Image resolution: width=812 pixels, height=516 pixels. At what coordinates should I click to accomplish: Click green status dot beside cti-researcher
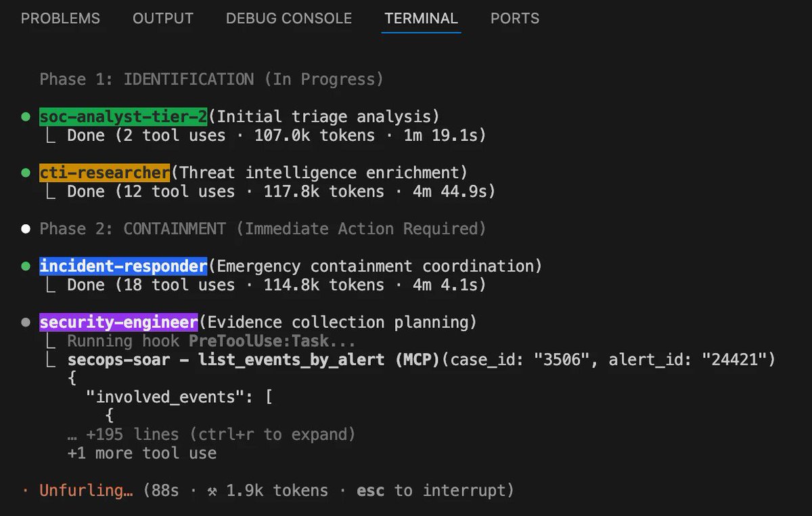coord(26,173)
